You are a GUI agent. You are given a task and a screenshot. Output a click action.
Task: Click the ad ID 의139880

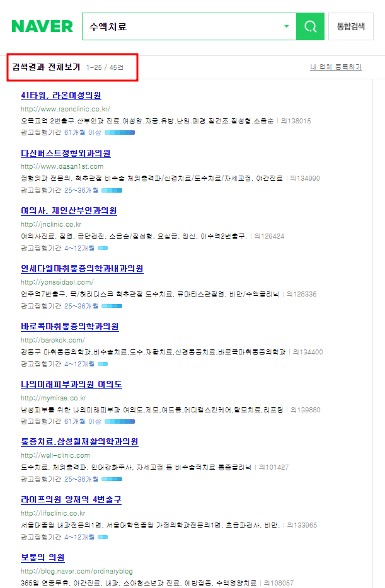point(306,410)
